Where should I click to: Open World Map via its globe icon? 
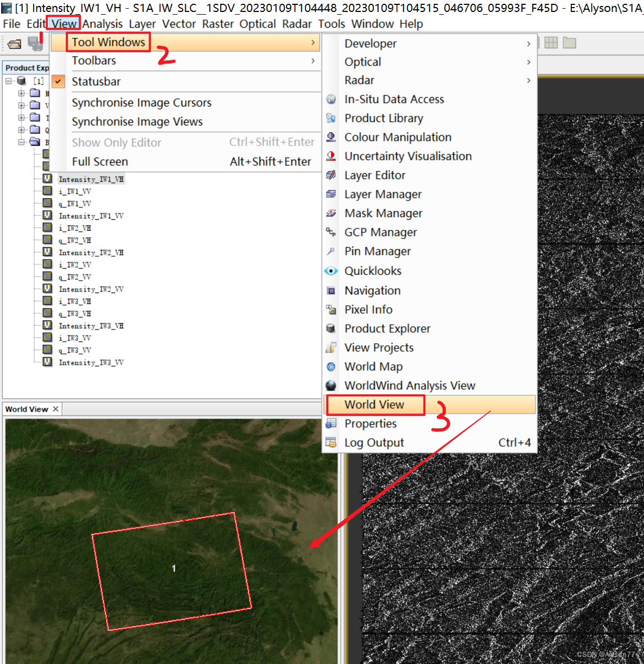pyautogui.click(x=331, y=367)
